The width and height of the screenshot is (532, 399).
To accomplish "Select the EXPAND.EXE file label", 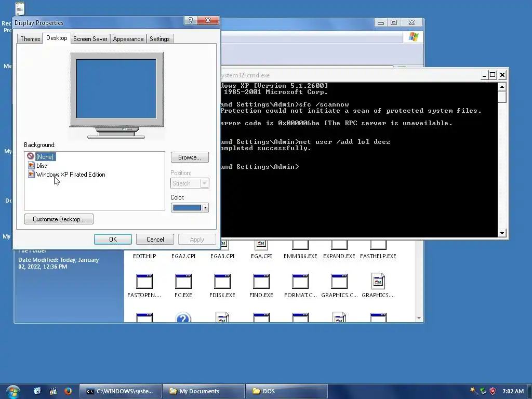I will [339, 256].
